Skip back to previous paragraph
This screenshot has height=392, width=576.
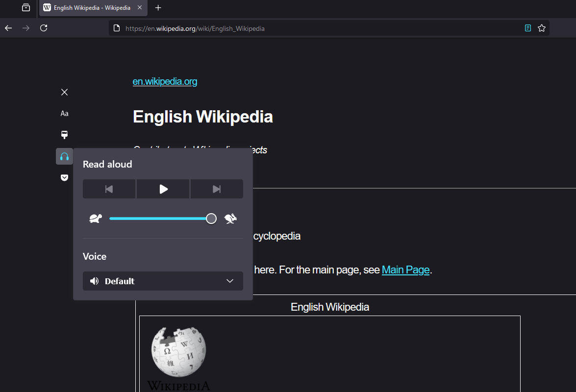(x=109, y=189)
